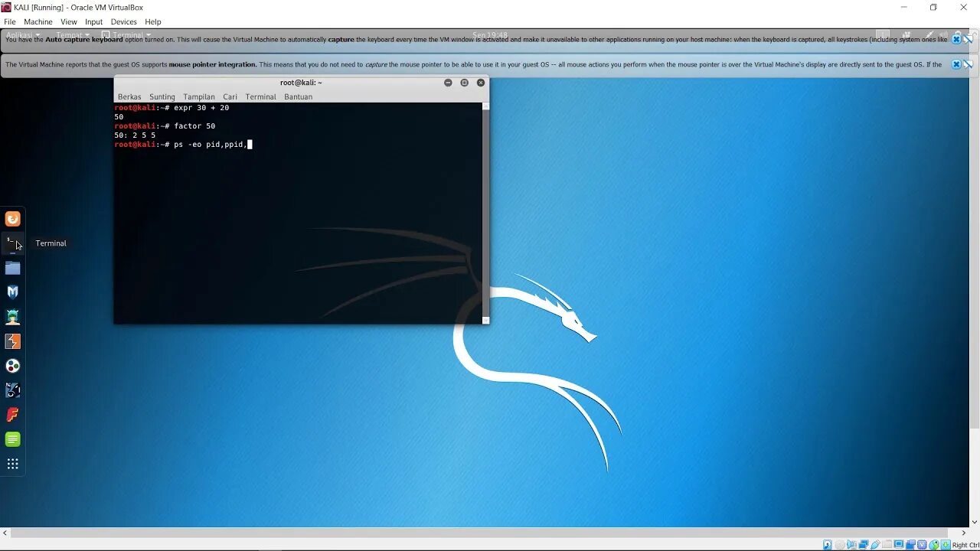This screenshot has width=980, height=551.
Task: Open the terminal Sunting menu
Action: click(x=162, y=96)
